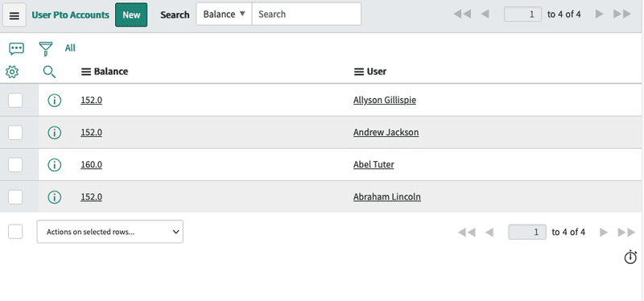This screenshot has width=644, height=301.
Task: Open the list controls hamburger menu
Action: tap(14, 15)
